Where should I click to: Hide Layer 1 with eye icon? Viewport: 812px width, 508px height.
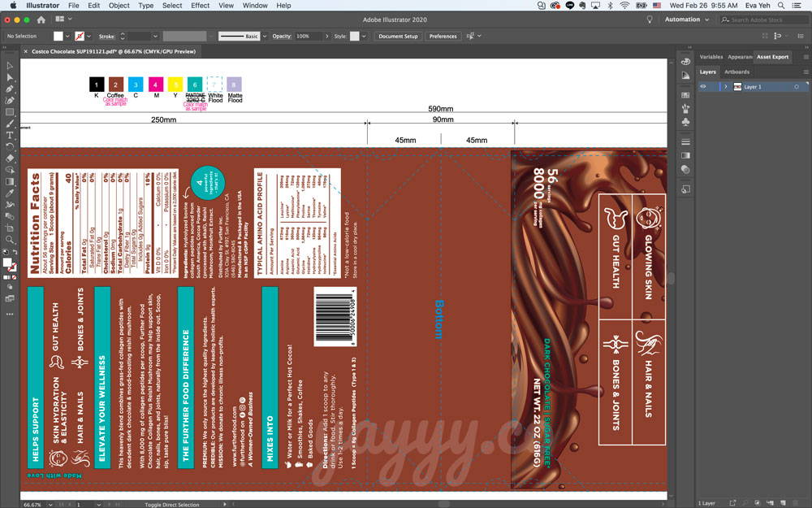702,87
